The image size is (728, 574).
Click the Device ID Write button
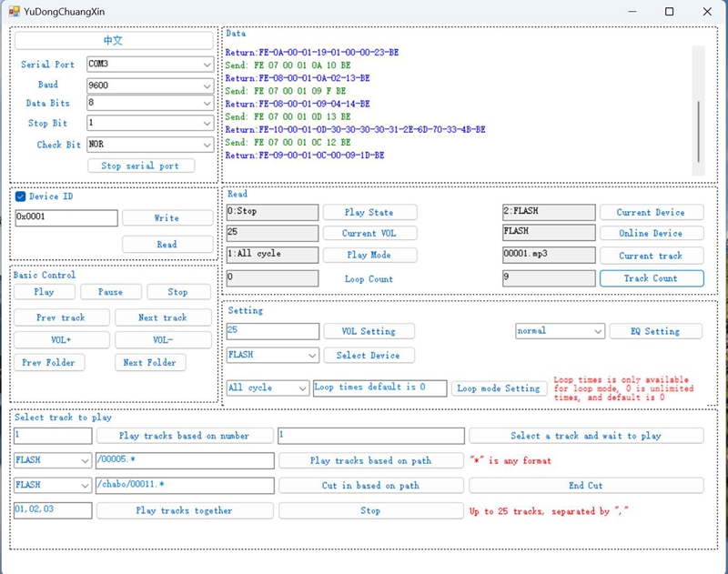point(167,217)
